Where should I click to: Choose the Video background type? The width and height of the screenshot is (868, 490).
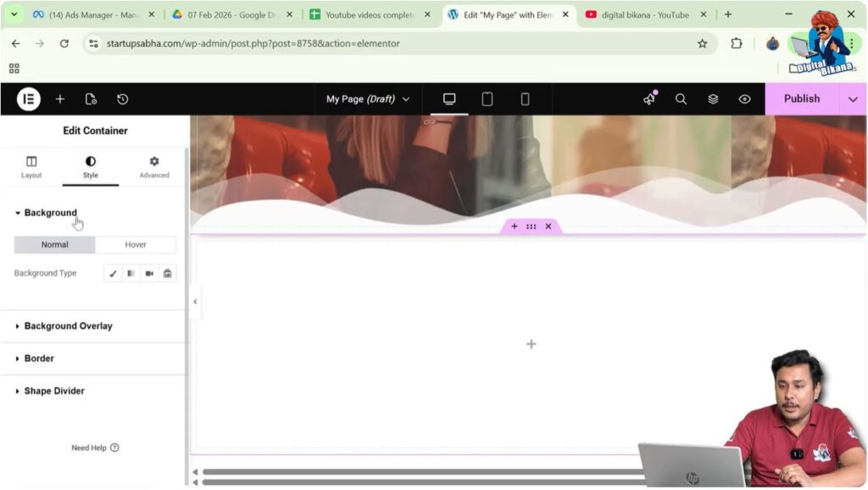click(x=149, y=273)
